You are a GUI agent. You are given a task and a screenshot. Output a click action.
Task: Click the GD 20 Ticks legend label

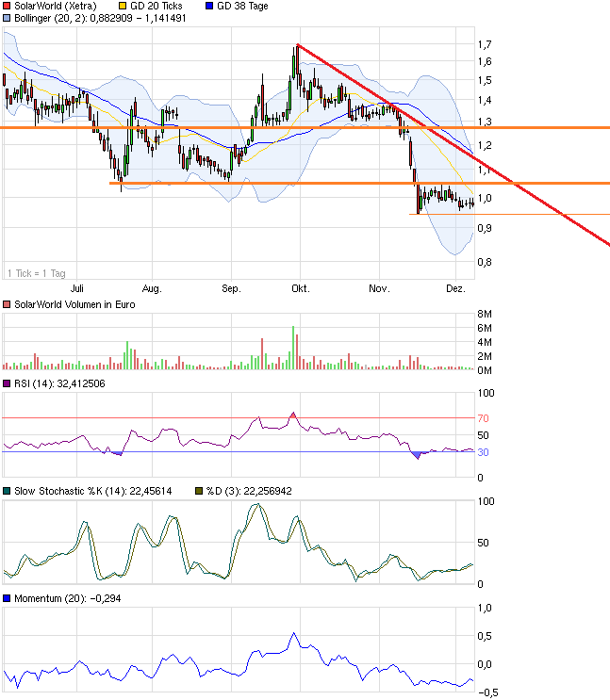(157, 7)
